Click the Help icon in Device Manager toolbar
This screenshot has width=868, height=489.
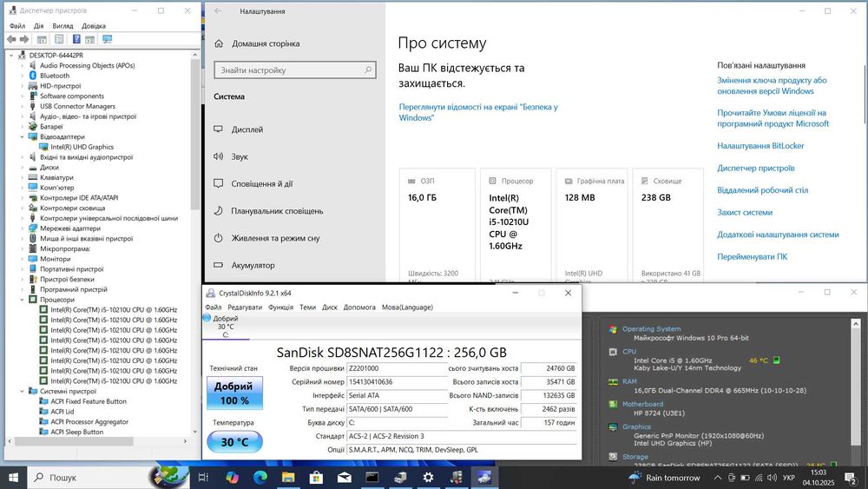[x=76, y=39]
